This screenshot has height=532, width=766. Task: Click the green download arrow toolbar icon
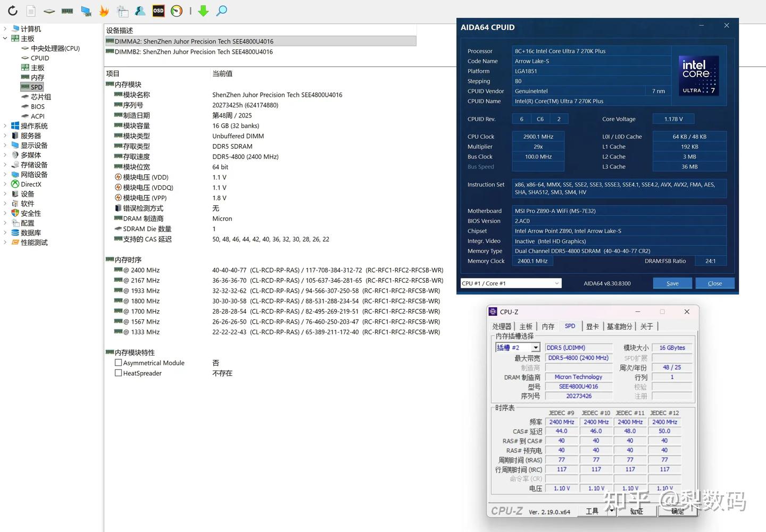(x=203, y=11)
